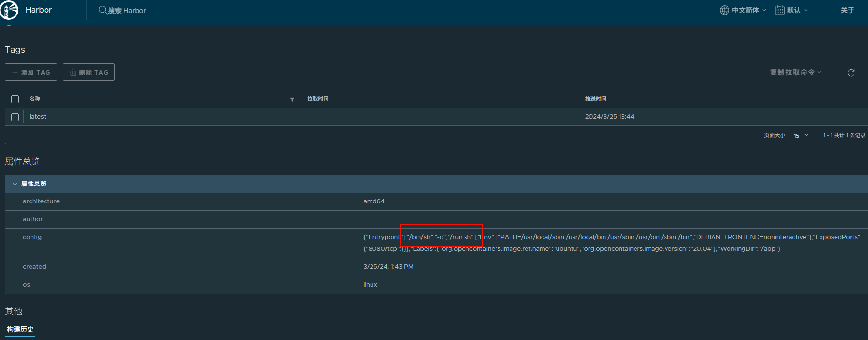Viewport: 868px width, 340px height.
Task: Click the trash icon on 删除 TAG
Action: [73, 72]
